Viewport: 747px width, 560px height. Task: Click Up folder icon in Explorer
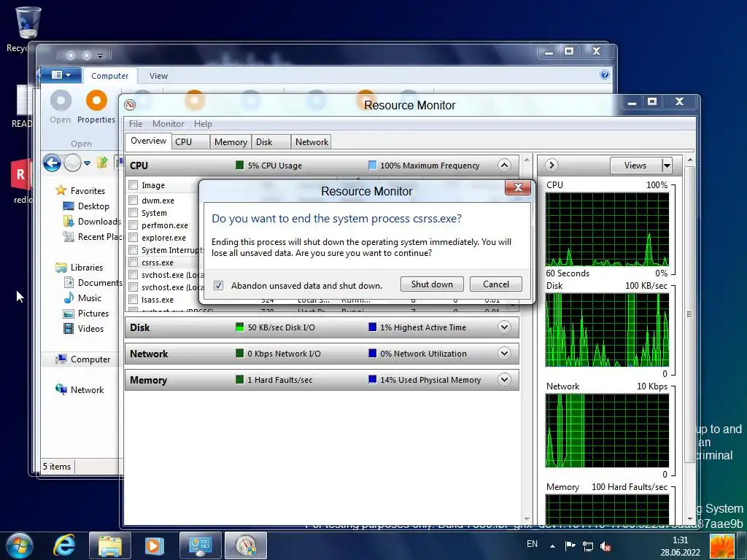102,163
